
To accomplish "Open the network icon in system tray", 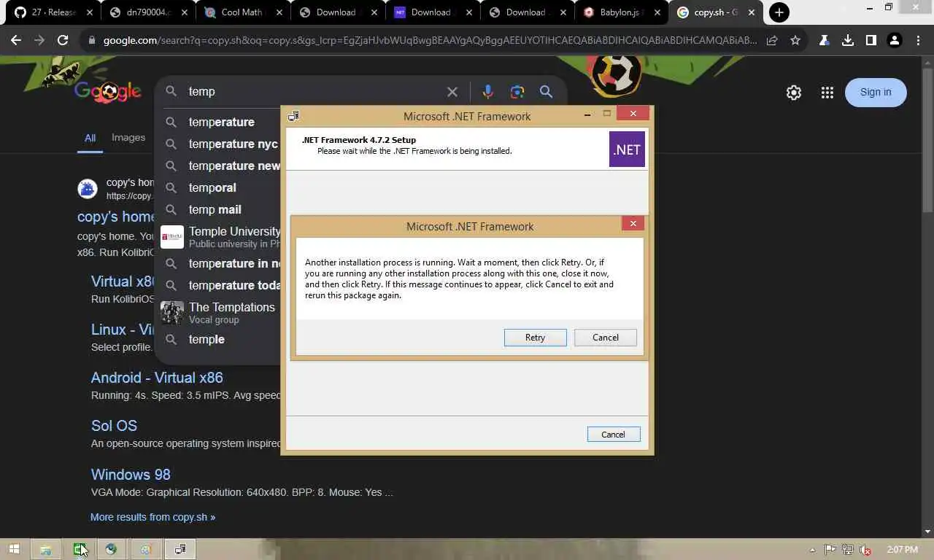I will coord(848,550).
